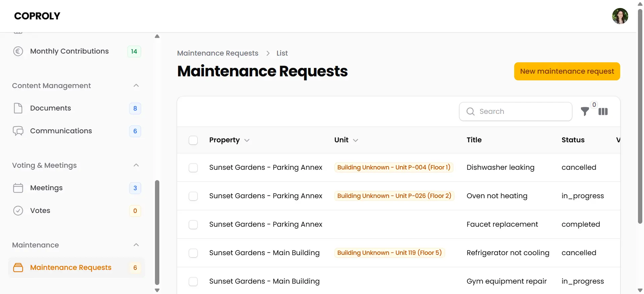Collapse the Voting & Meetings section
The width and height of the screenshot is (644, 294).
pyautogui.click(x=136, y=165)
